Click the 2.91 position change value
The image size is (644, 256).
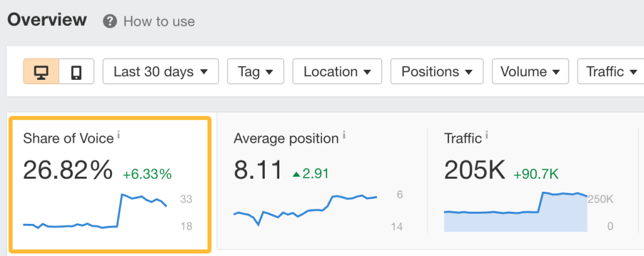coord(311,174)
